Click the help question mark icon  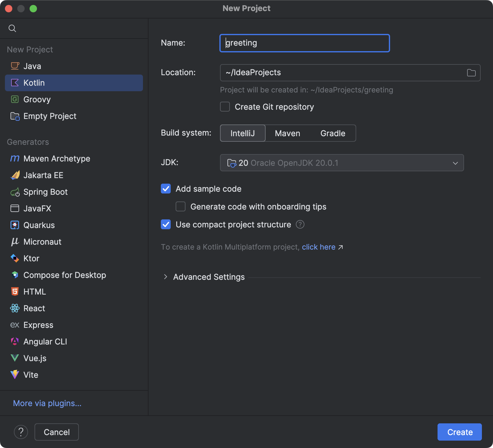(x=21, y=432)
